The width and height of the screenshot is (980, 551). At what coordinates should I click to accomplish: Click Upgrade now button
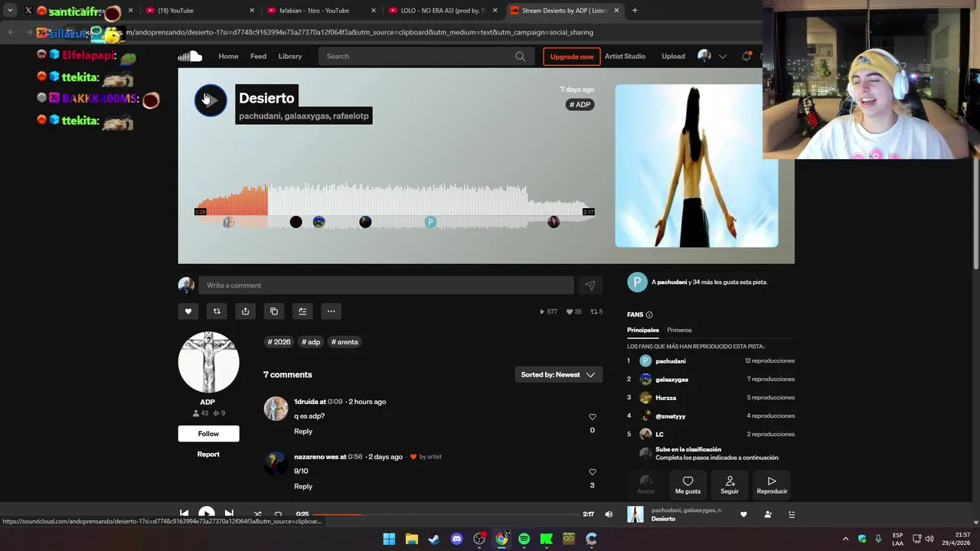[x=571, y=57]
